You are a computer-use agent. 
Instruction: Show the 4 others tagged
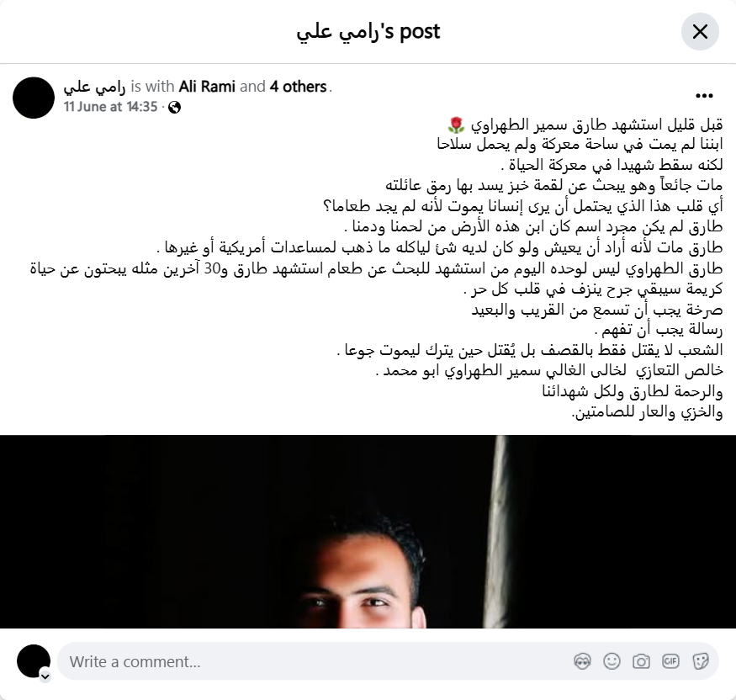pos(298,87)
